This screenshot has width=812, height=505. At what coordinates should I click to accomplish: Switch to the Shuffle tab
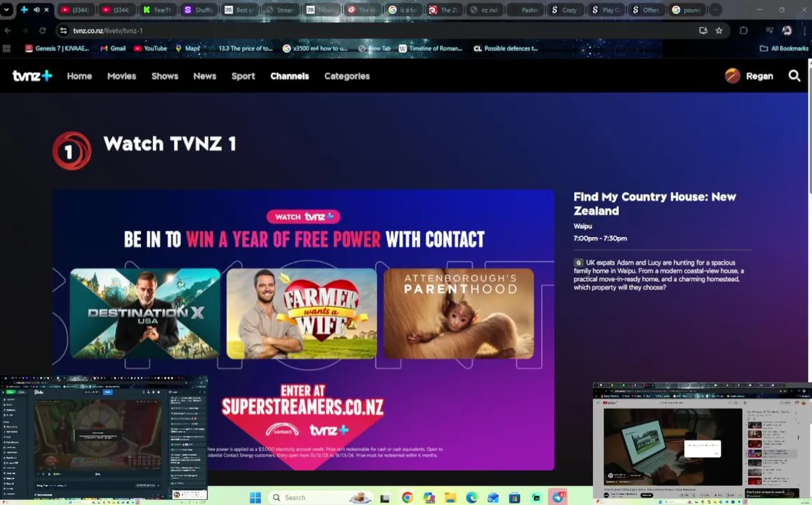click(x=199, y=10)
